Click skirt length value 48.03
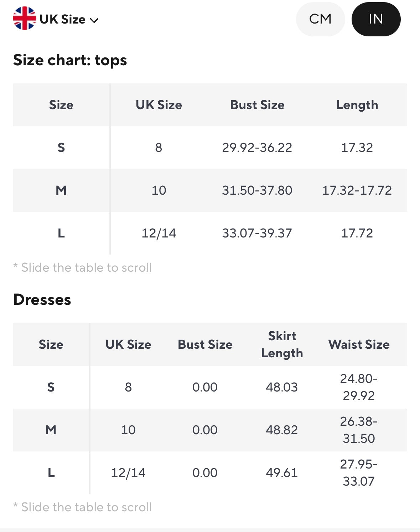This screenshot has height=532, width=420. (x=282, y=387)
